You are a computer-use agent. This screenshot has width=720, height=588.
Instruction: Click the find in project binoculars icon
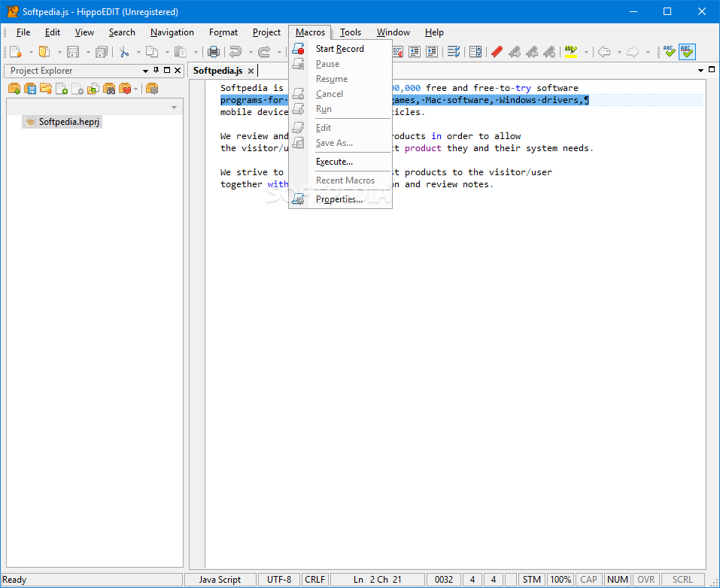109,88
